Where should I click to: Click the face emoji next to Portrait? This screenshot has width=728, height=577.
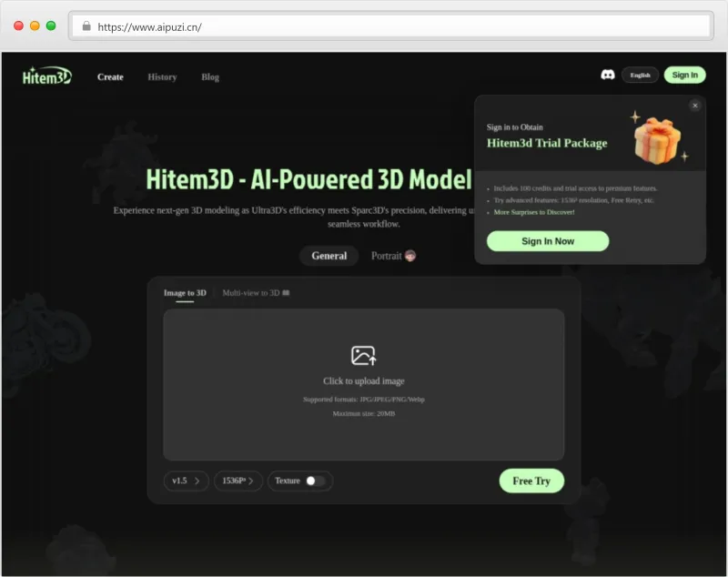(410, 256)
